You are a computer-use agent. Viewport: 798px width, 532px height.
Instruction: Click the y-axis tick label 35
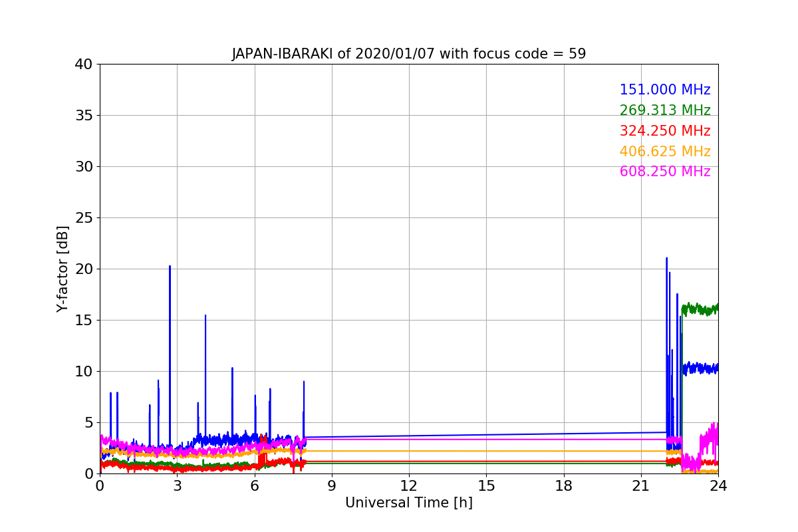[x=83, y=116]
